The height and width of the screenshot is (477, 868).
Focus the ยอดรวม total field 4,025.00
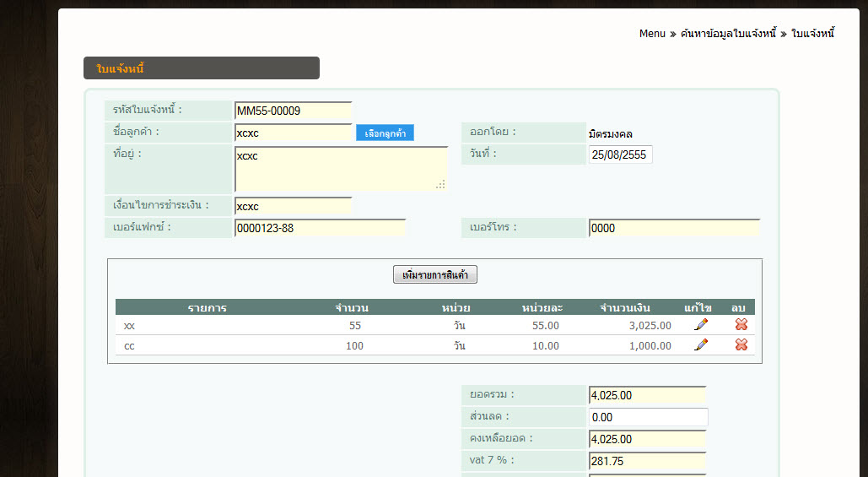coord(648,395)
